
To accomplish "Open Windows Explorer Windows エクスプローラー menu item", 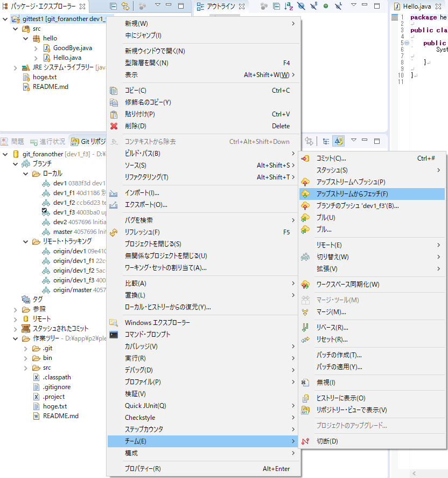I will 204,323.
